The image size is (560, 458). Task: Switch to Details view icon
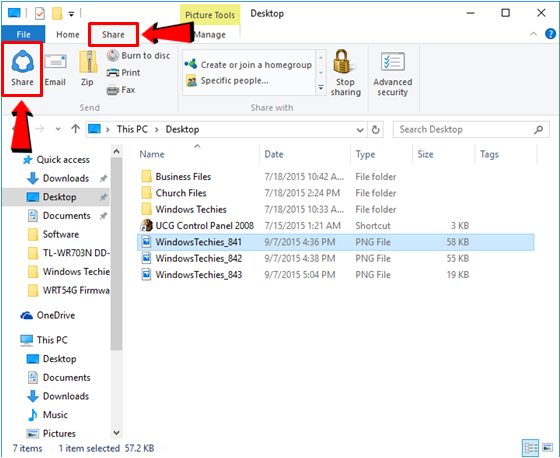[530, 448]
